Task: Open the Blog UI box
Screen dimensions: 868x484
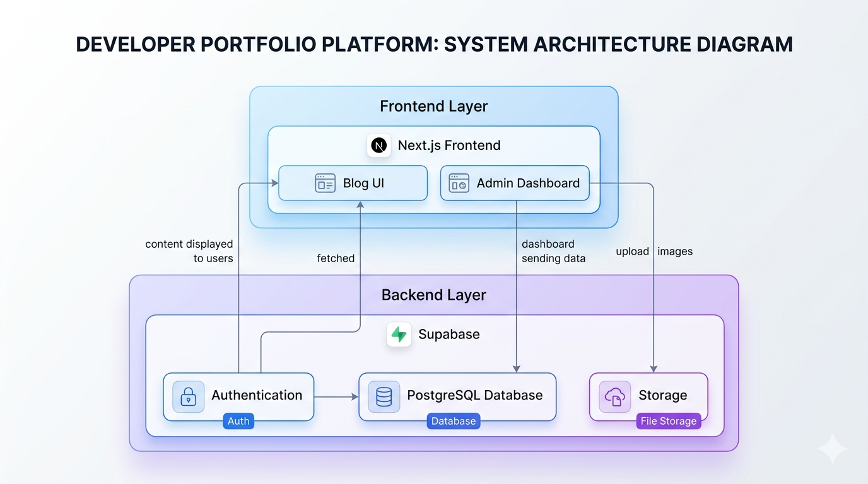Action: pyautogui.click(x=353, y=183)
